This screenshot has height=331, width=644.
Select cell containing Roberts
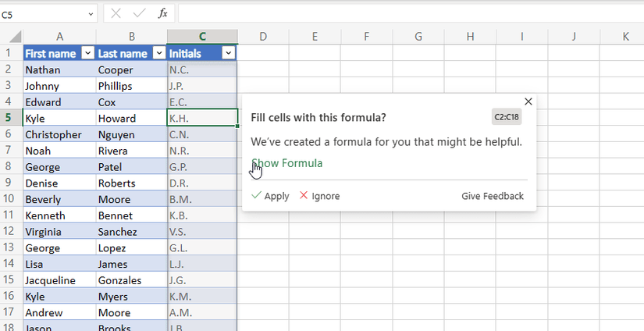[132, 183]
